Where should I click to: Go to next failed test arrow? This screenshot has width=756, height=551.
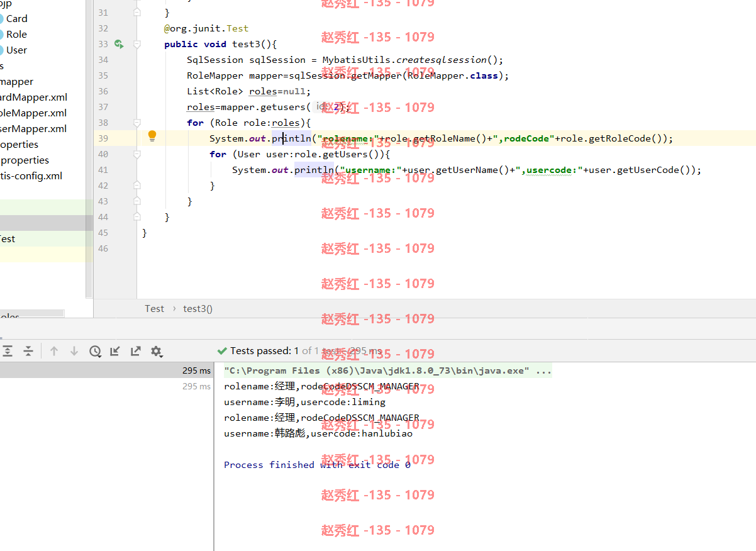pos(74,351)
